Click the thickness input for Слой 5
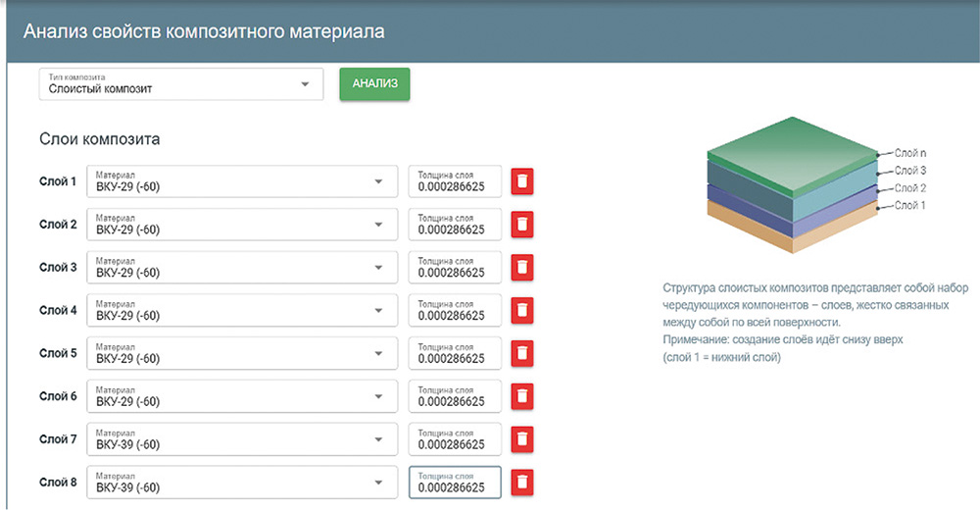Image resolution: width=980 pixels, height=511 pixels. [x=455, y=353]
